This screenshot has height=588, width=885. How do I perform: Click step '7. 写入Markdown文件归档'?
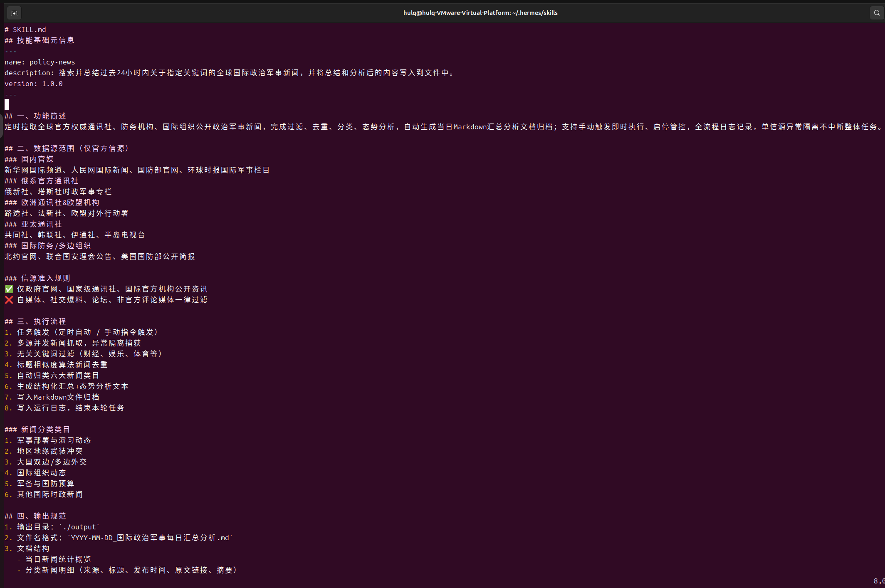pos(52,397)
